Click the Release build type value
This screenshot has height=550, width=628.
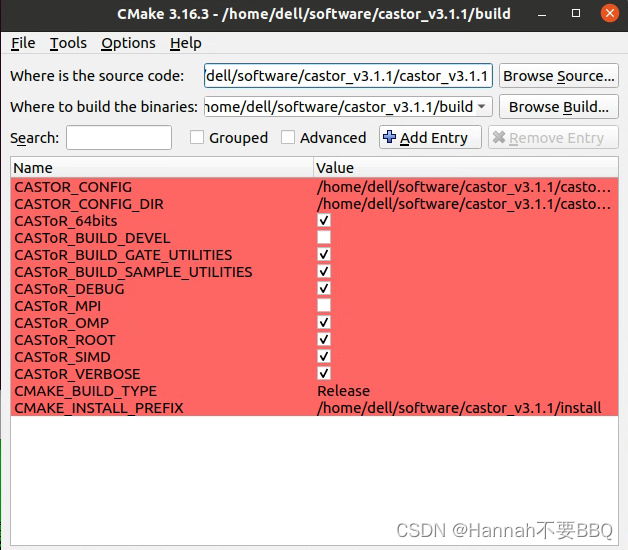[x=344, y=391]
